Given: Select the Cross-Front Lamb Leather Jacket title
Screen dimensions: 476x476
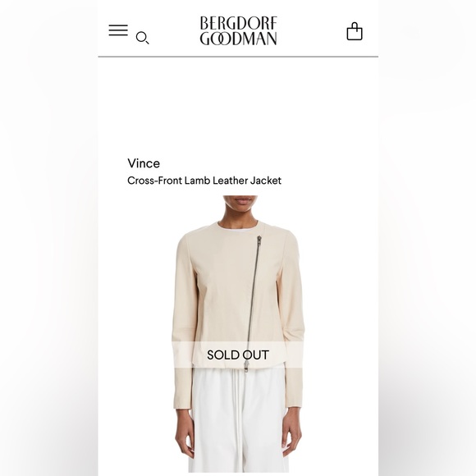Looking at the screenshot, I should [204, 181].
